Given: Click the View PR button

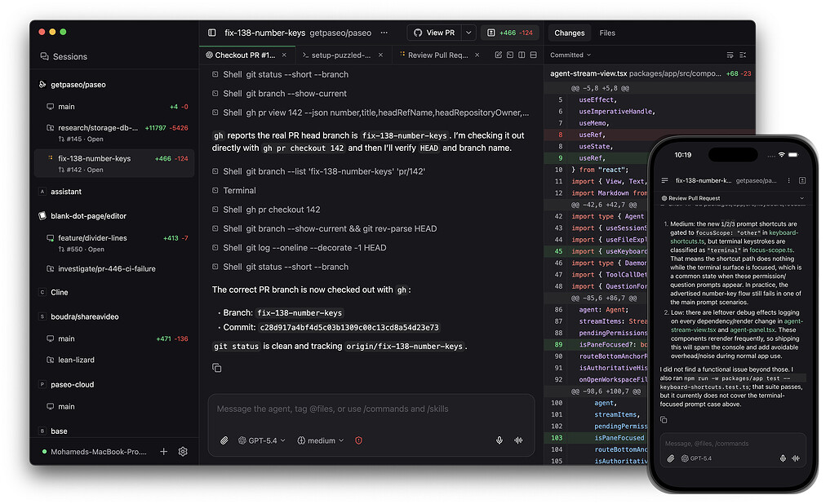Looking at the screenshot, I should coord(435,33).
